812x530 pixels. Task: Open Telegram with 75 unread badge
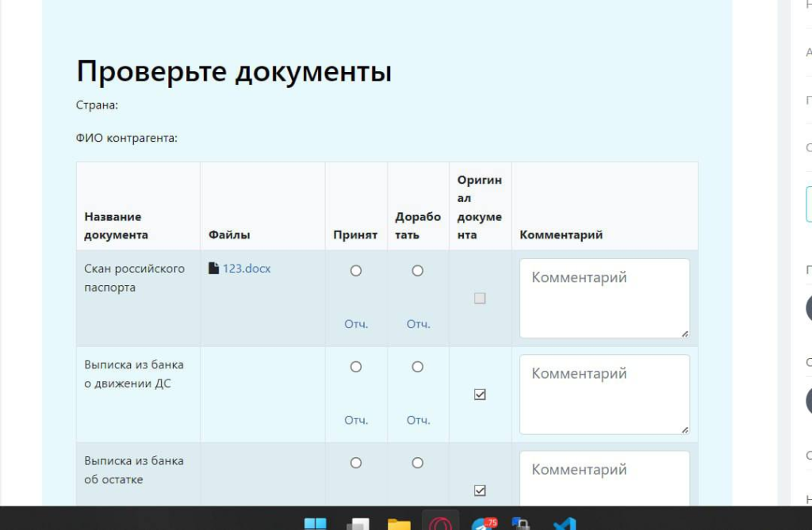482,524
